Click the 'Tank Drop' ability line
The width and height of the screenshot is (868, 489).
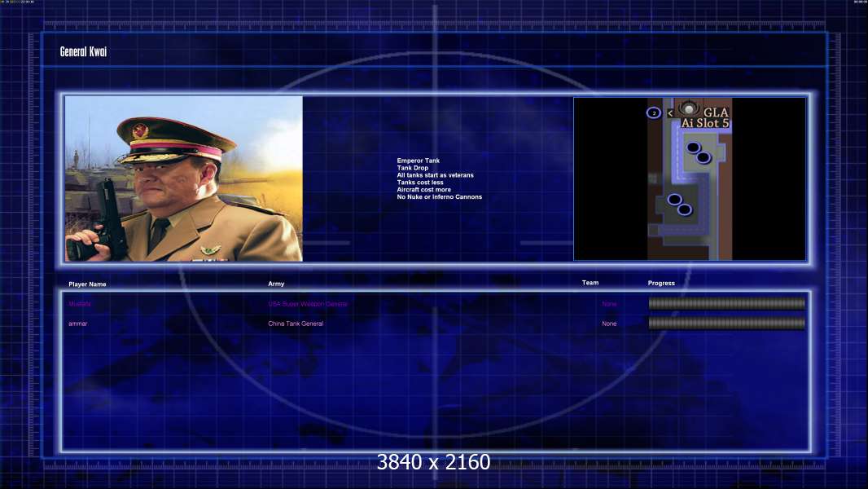tap(412, 168)
